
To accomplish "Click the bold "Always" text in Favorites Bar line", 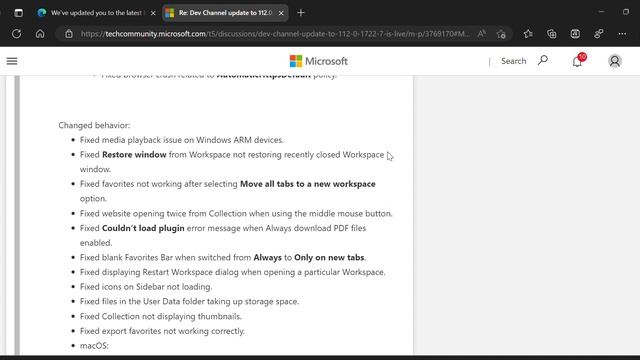I will (267, 258).
